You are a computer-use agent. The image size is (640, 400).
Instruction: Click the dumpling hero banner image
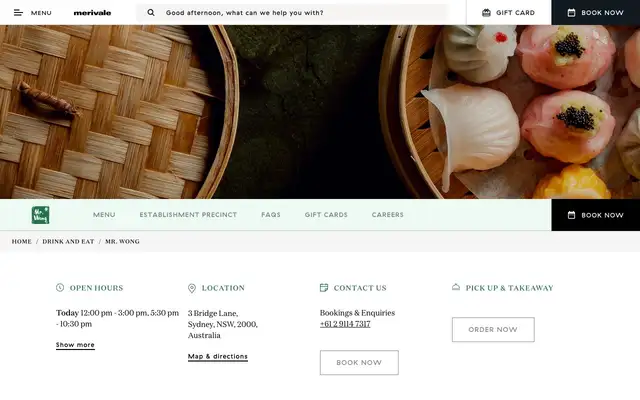coord(320,112)
